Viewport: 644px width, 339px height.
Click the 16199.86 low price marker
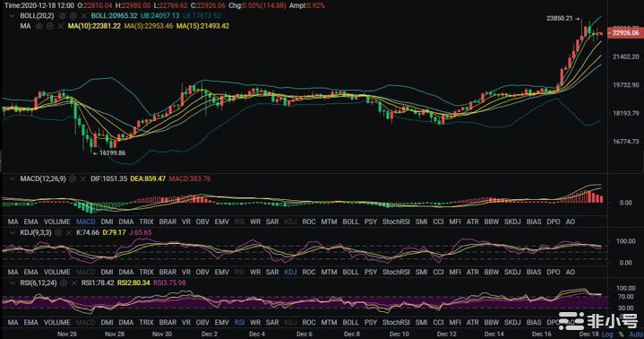click(113, 153)
